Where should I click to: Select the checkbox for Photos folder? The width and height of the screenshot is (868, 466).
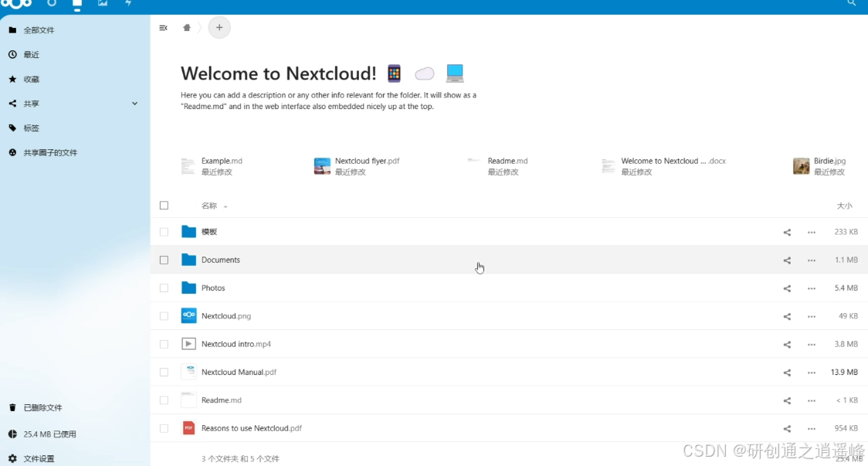(164, 287)
